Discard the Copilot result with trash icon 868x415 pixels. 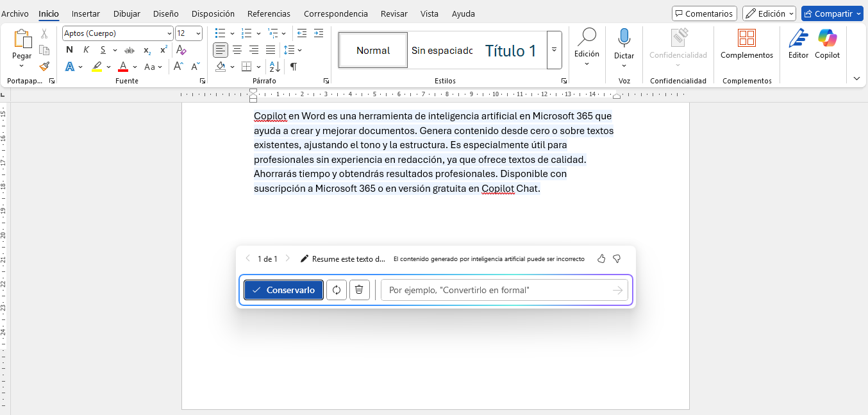(359, 290)
